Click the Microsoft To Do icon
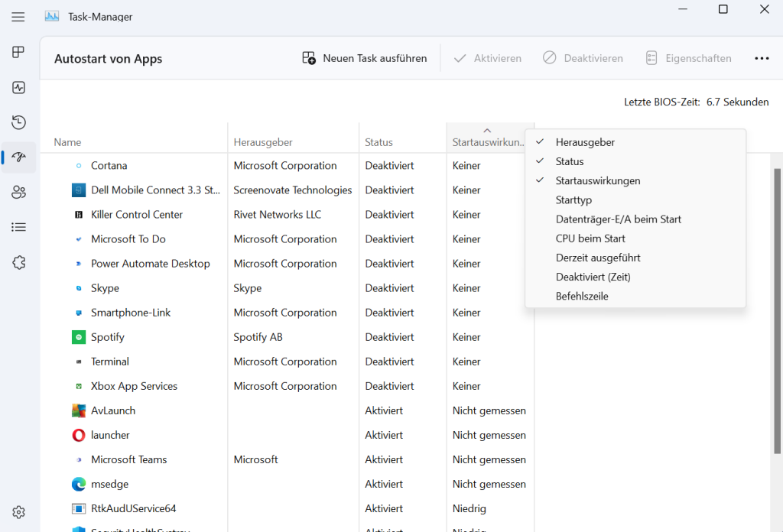The width and height of the screenshot is (783, 532). [79, 239]
